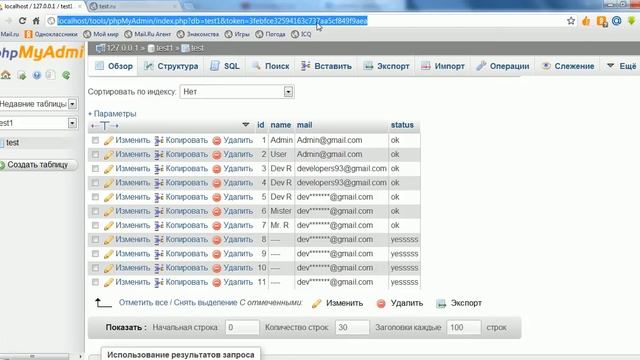Check the checkbox for row id 8
This screenshot has height=360, width=640.
click(x=95, y=240)
